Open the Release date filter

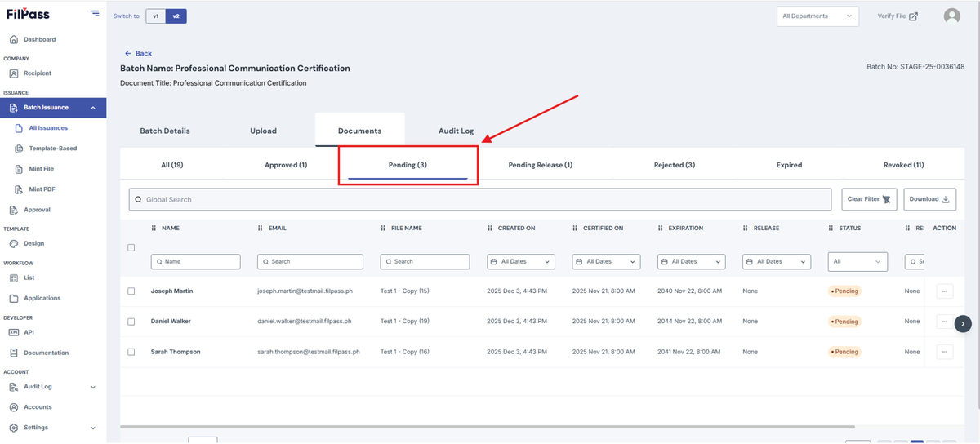[x=777, y=262]
